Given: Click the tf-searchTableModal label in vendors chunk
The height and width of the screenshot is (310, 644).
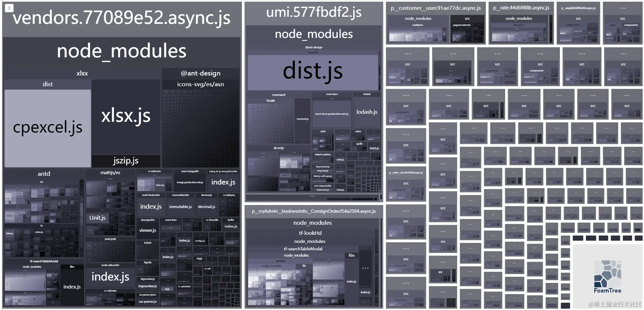Looking at the screenshot, I should 44,261.
